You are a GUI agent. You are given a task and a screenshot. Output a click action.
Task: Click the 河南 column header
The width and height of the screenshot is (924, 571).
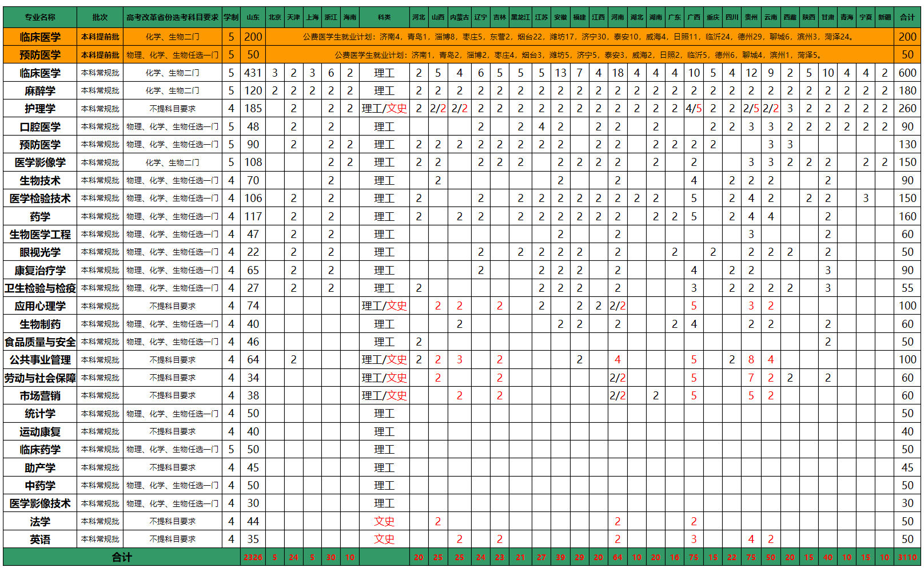click(618, 17)
